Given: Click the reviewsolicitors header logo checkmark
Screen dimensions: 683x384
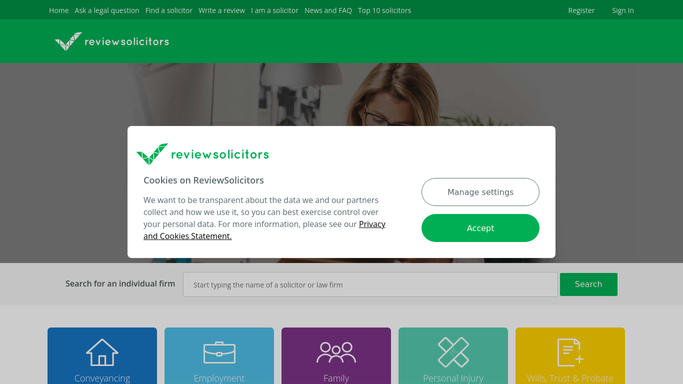Looking at the screenshot, I should click(x=68, y=41).
